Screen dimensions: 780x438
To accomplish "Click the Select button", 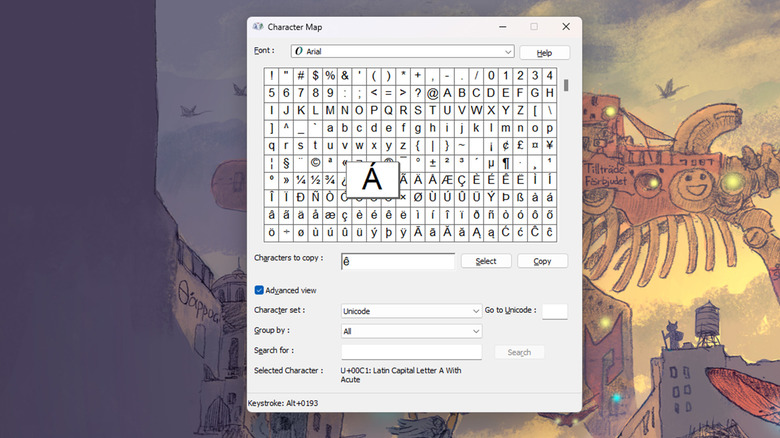I will 486,261.
